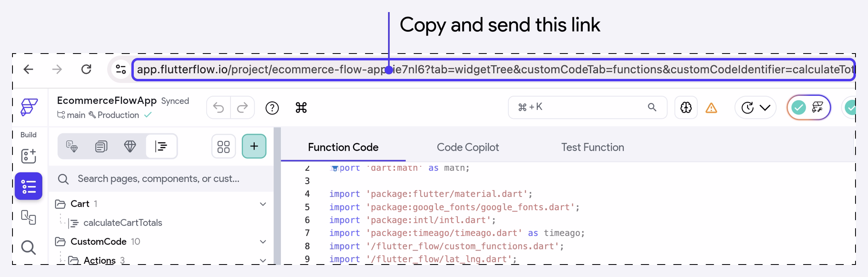Toggle the grid view button

click(x=223, y=146)
